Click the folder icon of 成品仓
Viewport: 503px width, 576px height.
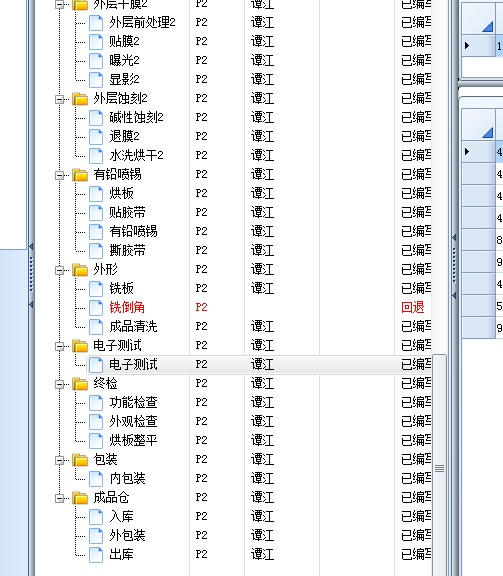(x=80, y=498)
